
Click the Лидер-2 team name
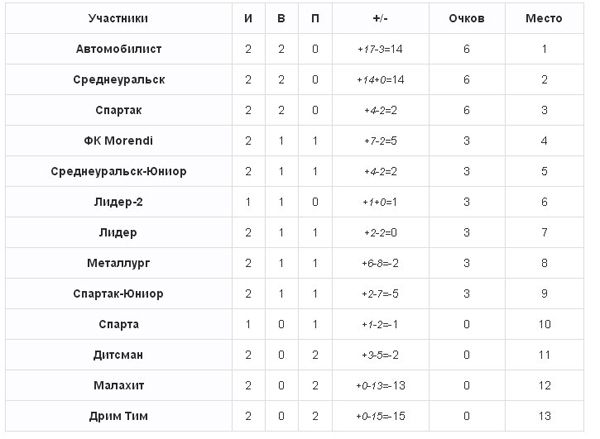[119, 202]
